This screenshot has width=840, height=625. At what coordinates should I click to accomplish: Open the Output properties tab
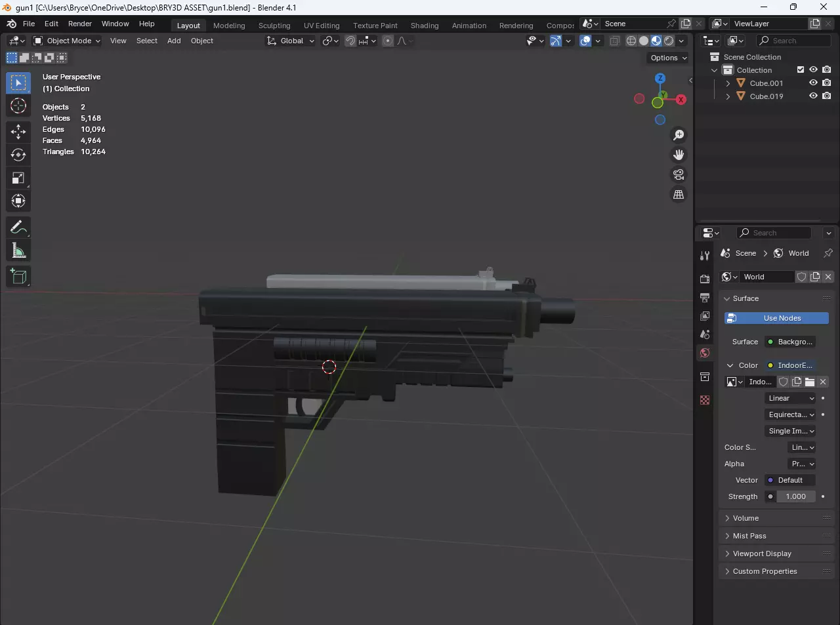click(705, 297)
